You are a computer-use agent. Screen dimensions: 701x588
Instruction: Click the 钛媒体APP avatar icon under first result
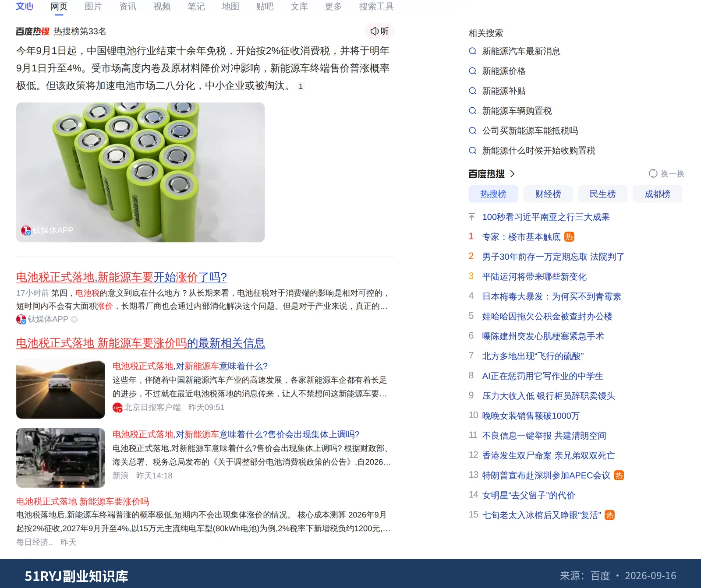(21, 319)
